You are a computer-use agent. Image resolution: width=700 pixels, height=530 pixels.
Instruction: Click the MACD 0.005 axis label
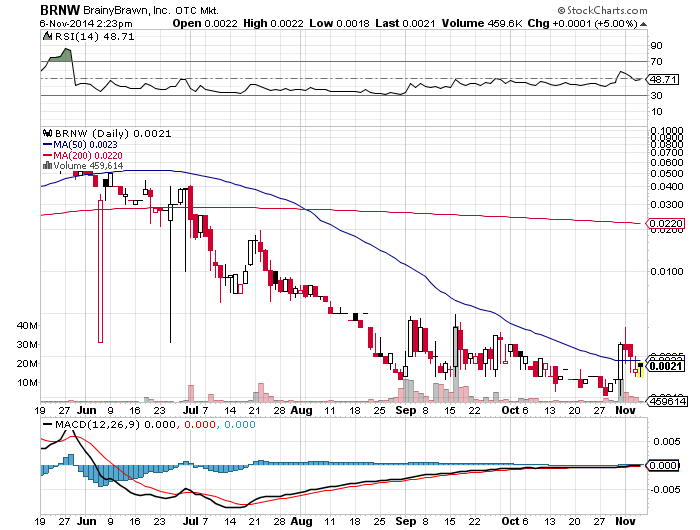tap(667, 442)
